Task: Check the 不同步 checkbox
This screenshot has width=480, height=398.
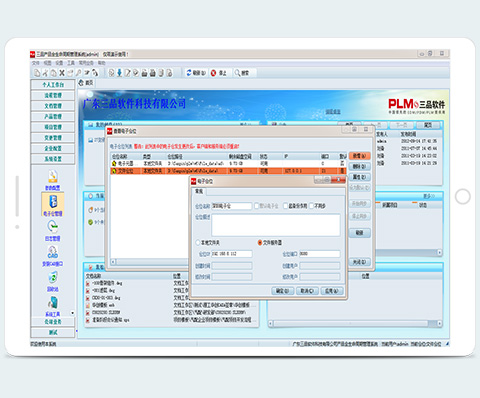Action: point(312,206)
